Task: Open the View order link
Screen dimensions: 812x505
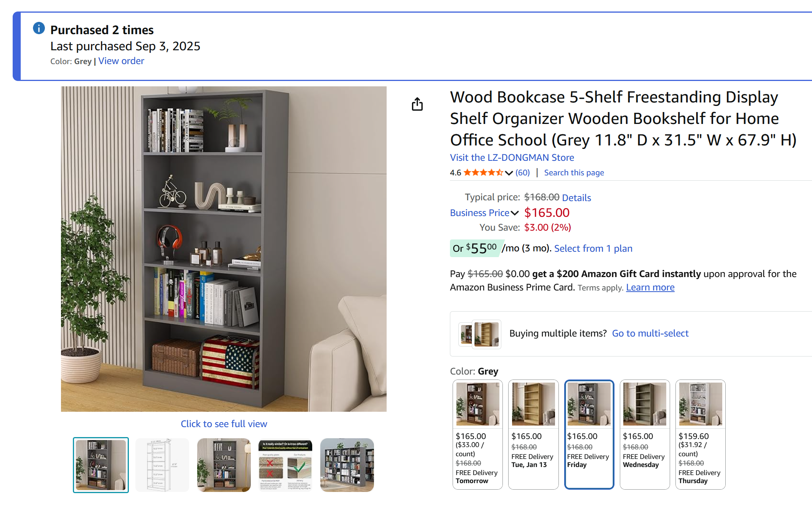Action: [x=121, y=61]
